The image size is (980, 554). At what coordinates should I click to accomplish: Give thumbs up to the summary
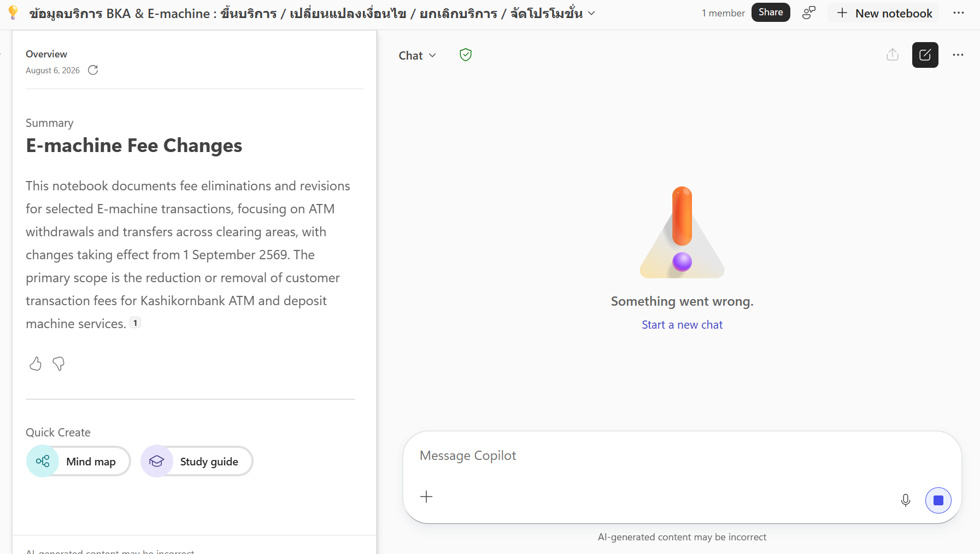[x=36, y=364]
